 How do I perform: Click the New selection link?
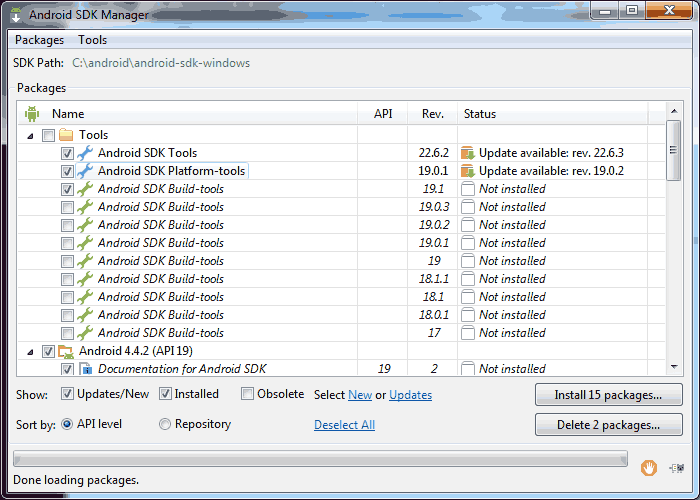[360, 395]
